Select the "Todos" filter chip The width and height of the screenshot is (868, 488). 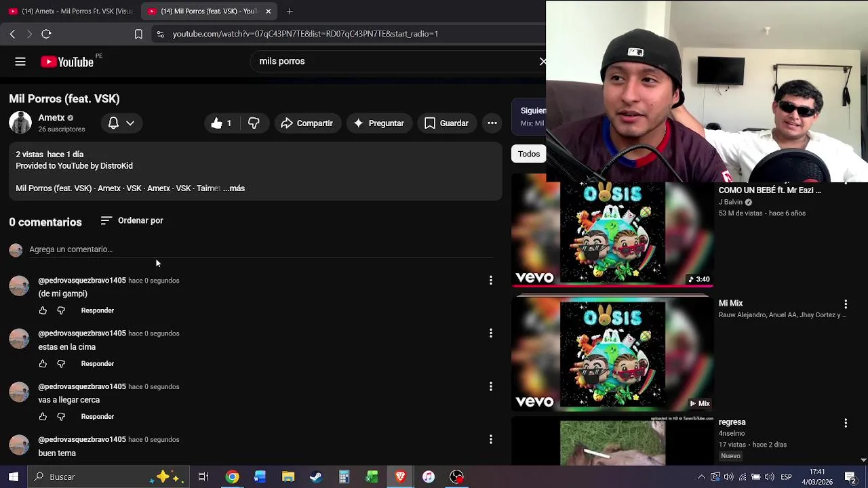pyautogui.click(x=529, y=154)
